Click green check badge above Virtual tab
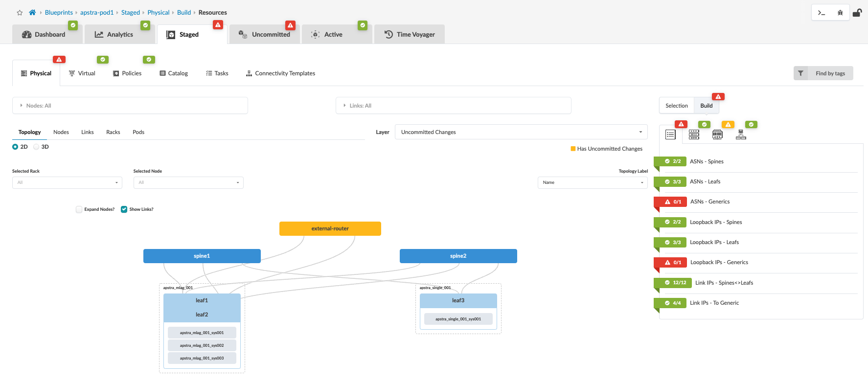The width and height of the screenshot is (868, 383). point(103,60)
